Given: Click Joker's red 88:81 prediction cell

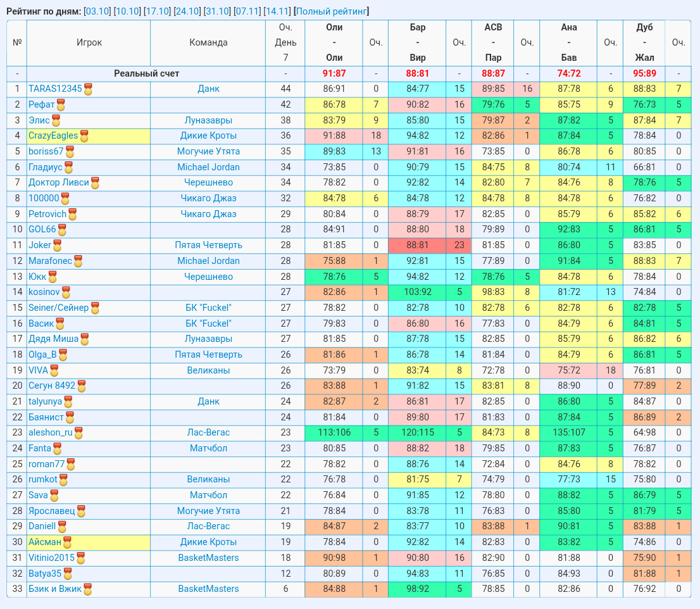Looking at the screenshot, I should click(x=418, y=245).
